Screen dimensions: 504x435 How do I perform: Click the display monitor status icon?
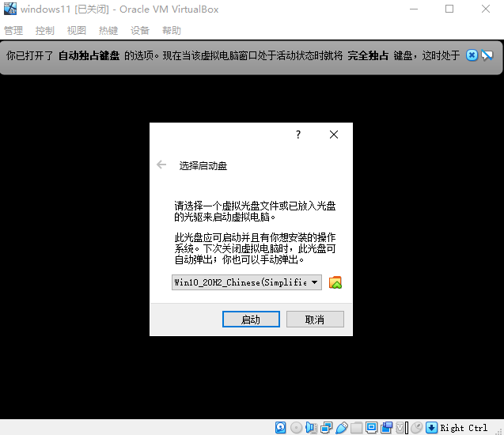tap(372, 428)
